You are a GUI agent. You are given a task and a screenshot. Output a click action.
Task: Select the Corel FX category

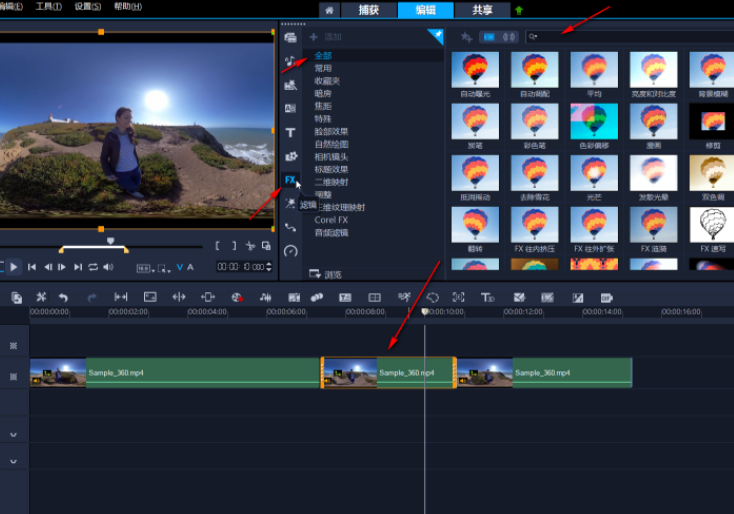tap(331, 219)
